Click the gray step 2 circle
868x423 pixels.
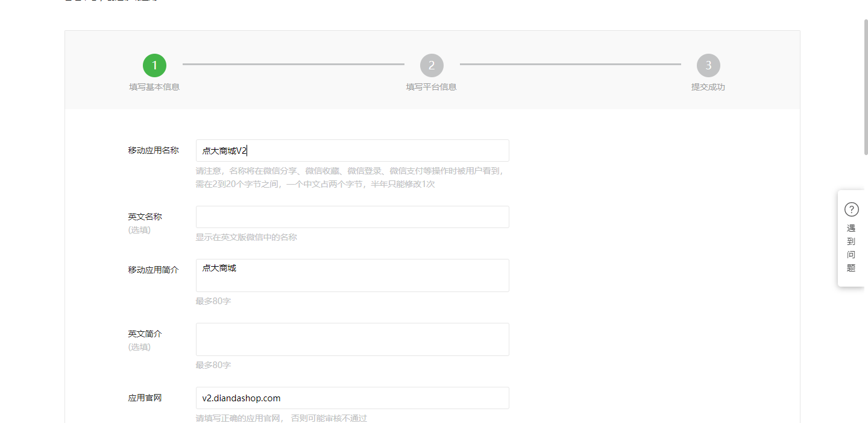coord(432,65)
